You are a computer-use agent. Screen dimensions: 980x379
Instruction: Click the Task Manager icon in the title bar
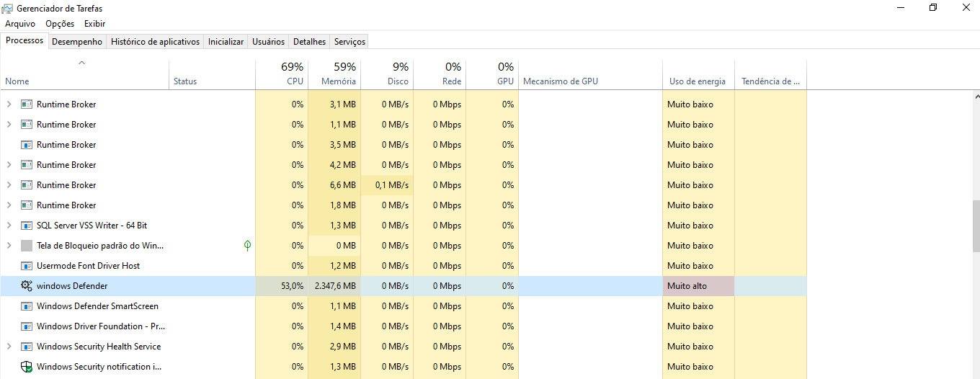click(x=8, y=8)
